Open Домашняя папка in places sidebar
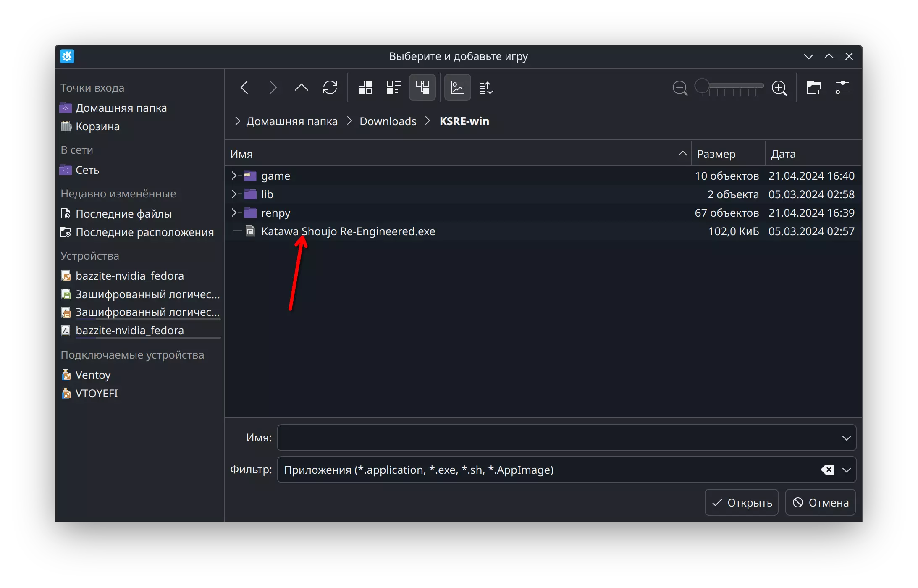This screenshot has width=918, height=588. 121,108
